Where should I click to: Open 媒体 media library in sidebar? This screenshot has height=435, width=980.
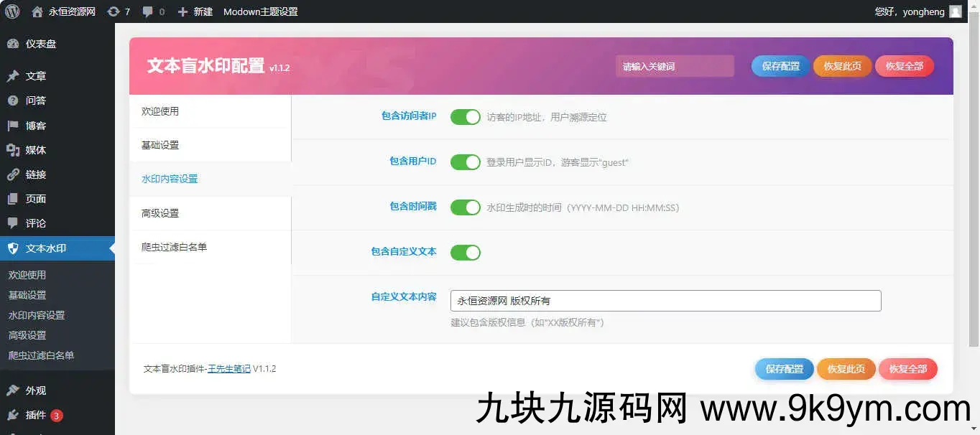(x=35, y=150)
